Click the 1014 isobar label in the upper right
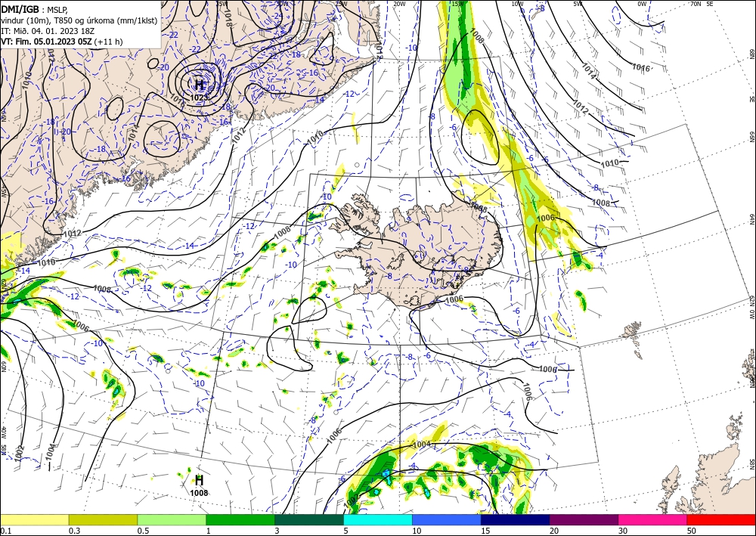The height and width of the screenshot is (536, 756). pos(588,71)
